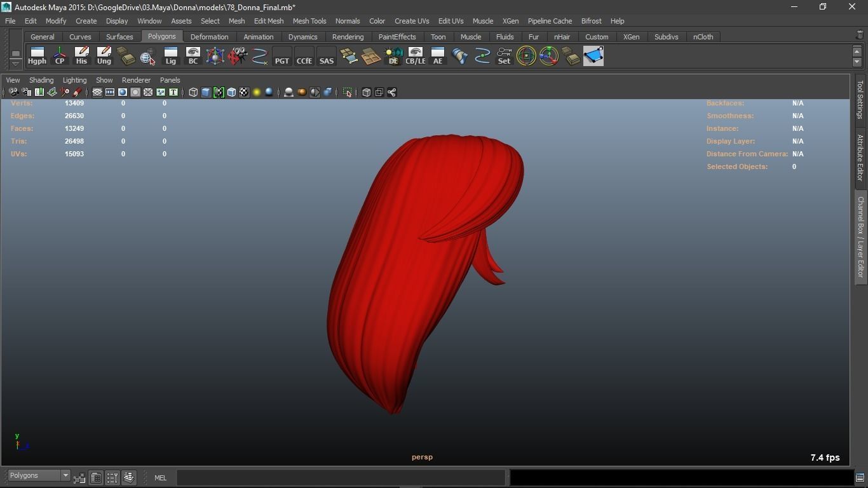This screenshot has width=868, height=488.
Task: Click the PGT shelf button
Action: [x=281, y=56]
